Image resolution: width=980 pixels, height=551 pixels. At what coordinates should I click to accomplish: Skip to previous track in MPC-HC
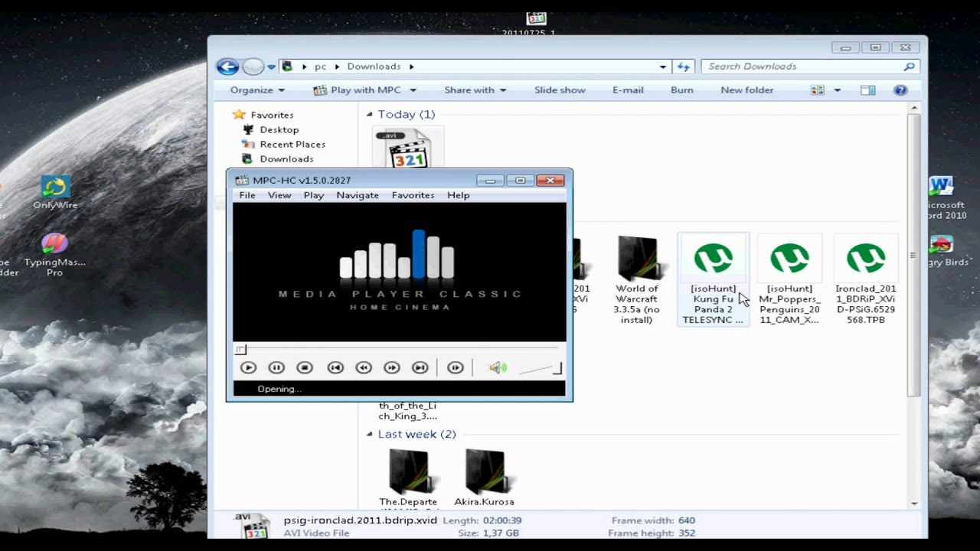coord(335,368)
